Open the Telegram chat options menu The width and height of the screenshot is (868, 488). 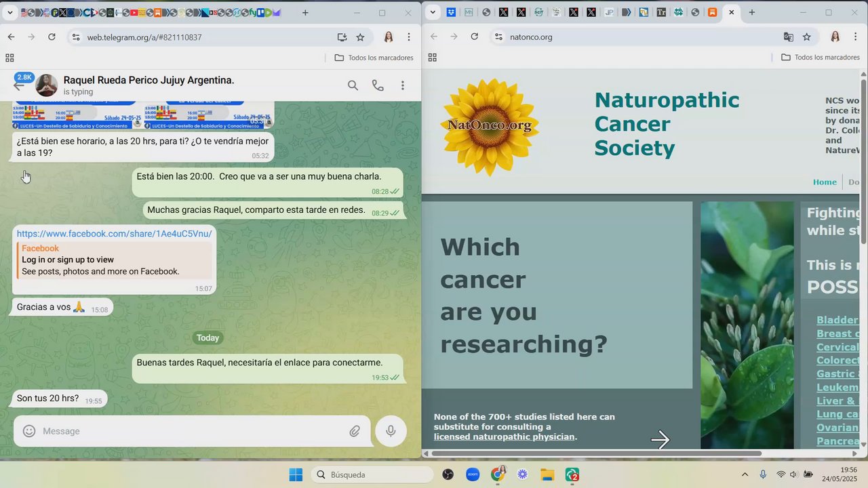[x=403, y=85]
